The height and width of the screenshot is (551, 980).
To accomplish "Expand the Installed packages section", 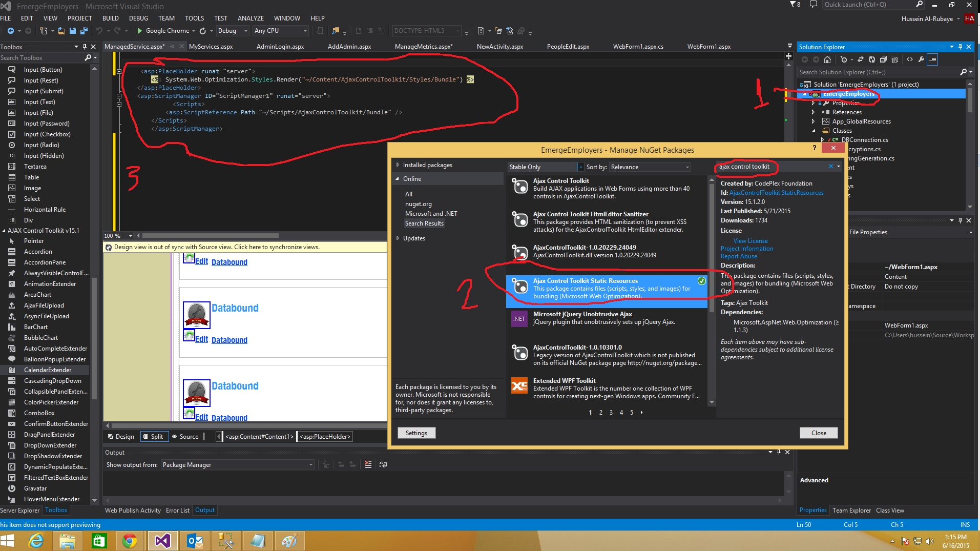I will point(398,165).
